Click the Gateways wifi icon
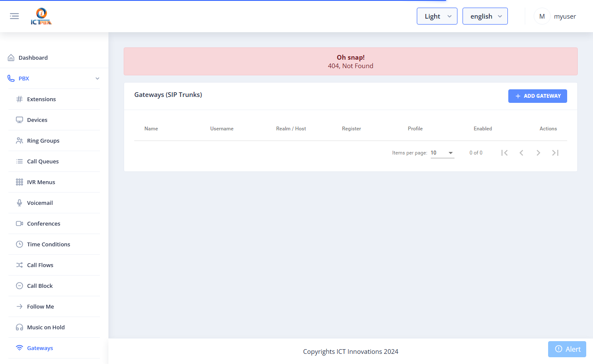The image size is (593, 364). (19, 348)
